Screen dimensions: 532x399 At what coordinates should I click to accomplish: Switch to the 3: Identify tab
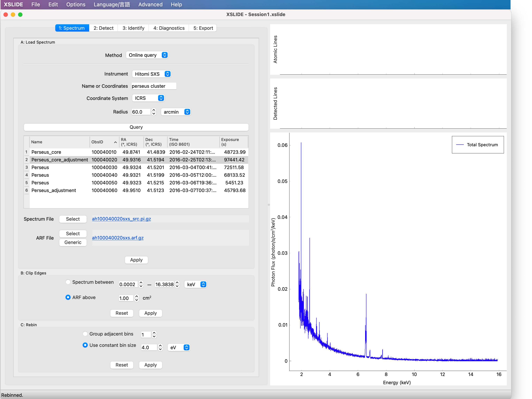[x=133, y=28]
